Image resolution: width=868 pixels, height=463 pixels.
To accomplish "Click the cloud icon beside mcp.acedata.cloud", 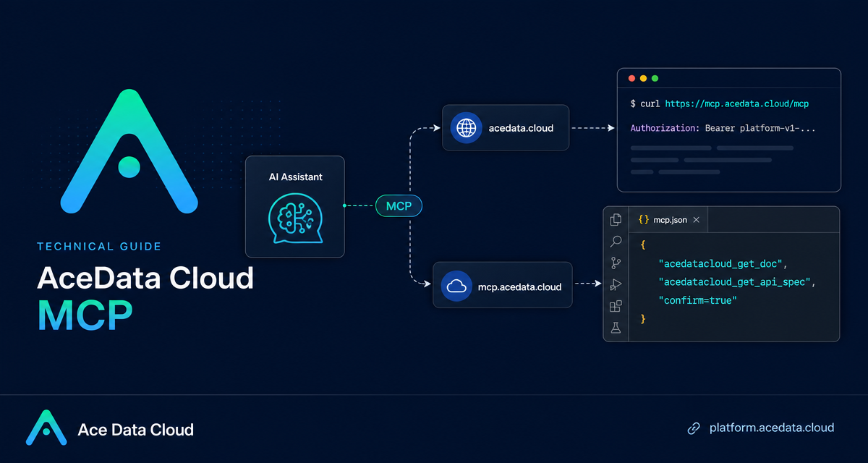I will [x=456, y=286].
